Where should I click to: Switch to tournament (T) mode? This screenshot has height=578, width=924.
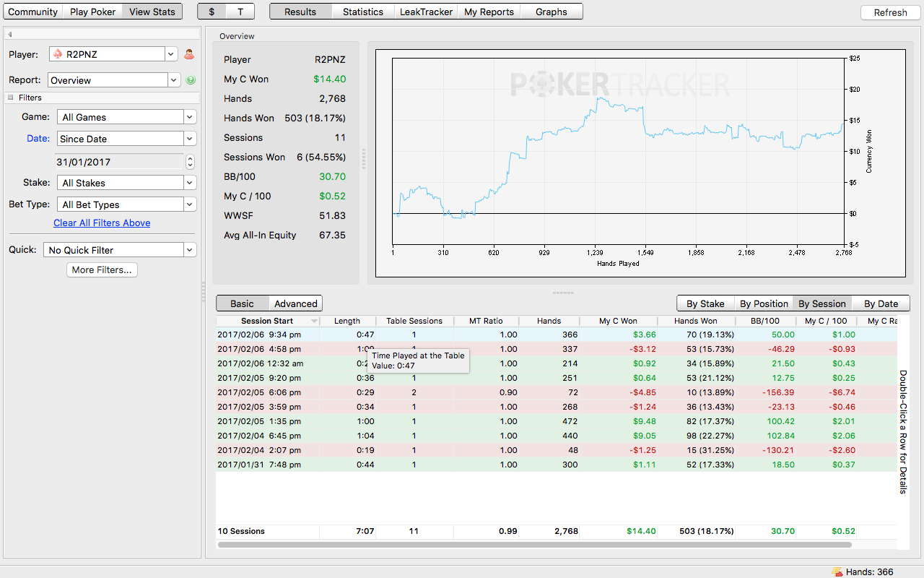[240, 12]
